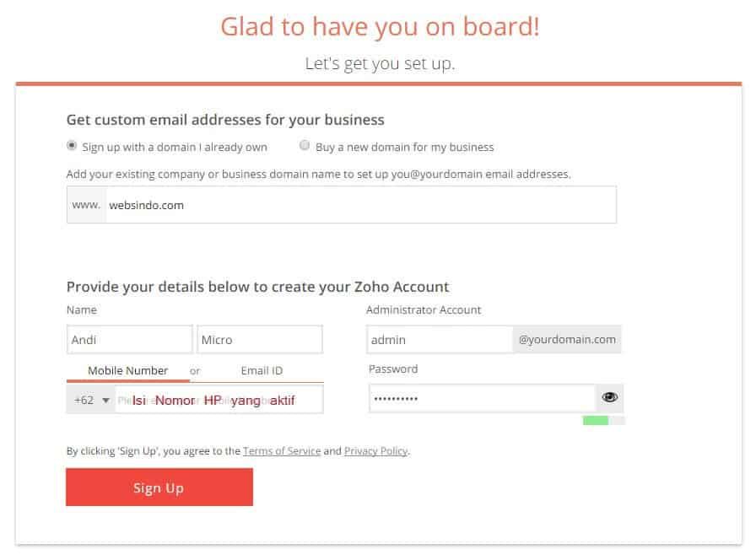Click the 'Glad to have you on board!' heading
This screenshot has height=560, width=756.
point(380,26)
